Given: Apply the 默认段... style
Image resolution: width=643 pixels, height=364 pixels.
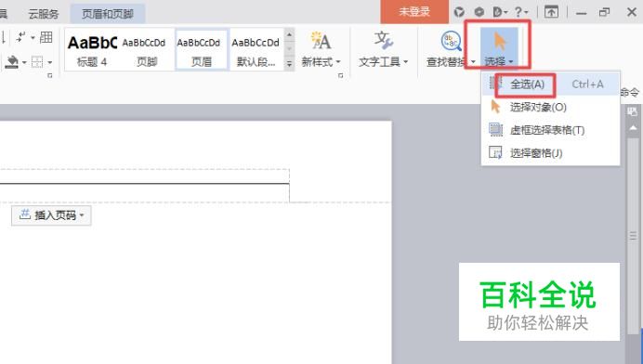Looking at the screenshot, I should [x=256, y=50].
